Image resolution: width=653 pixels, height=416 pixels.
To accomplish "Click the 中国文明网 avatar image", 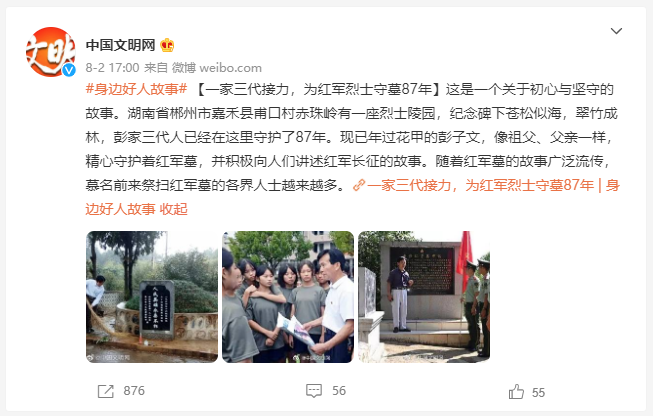I will [x=51, y=52].
